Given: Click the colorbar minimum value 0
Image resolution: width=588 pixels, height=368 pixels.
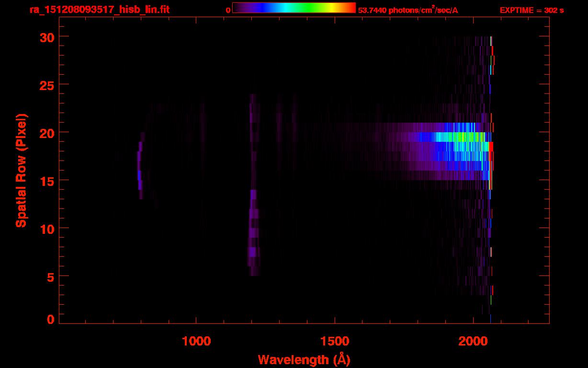Looking at the screenshot, I should click(228, 10).
